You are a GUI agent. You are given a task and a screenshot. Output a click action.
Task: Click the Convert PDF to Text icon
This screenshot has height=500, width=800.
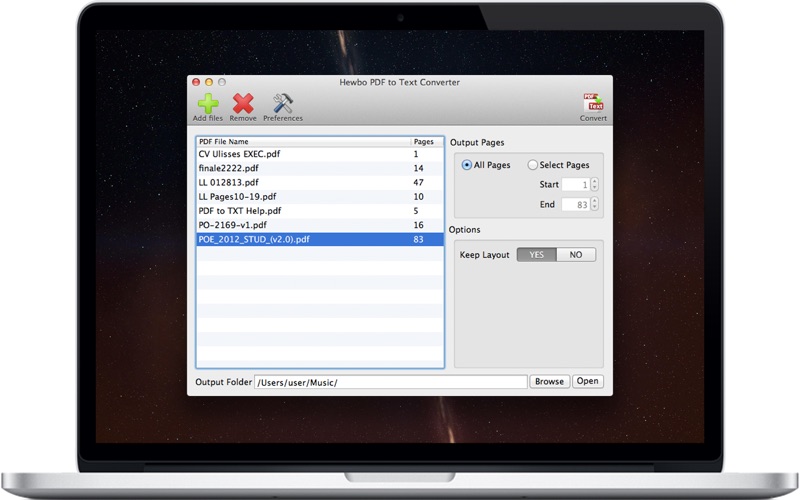click(593, 103)
